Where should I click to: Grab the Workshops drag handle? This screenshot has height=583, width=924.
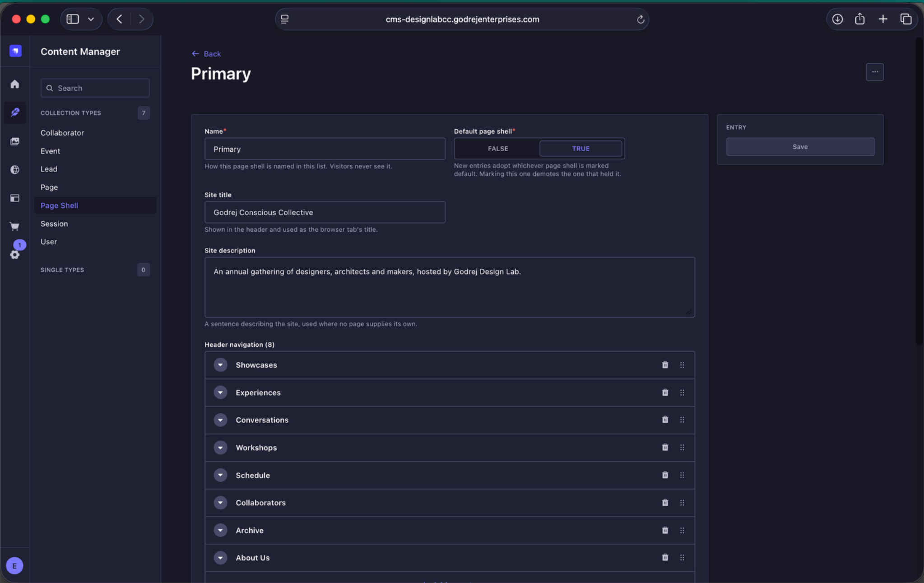(682, 447)
